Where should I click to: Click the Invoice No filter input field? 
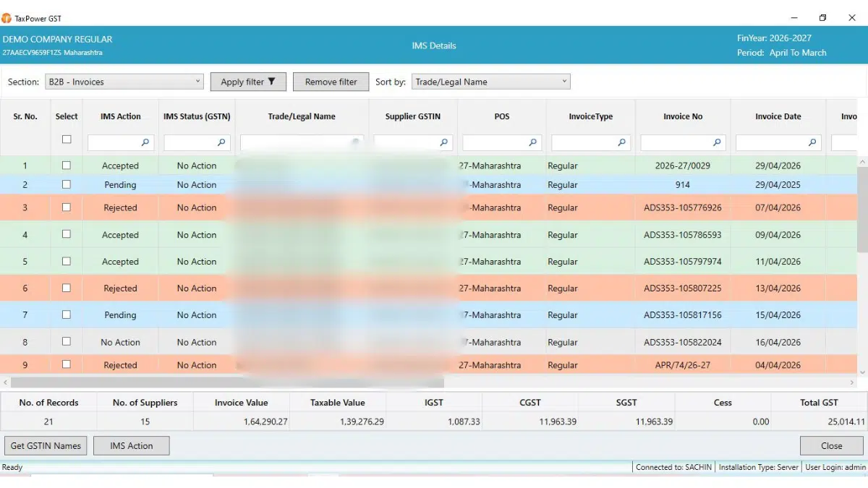pyautogui.click(x=683, y=143)
